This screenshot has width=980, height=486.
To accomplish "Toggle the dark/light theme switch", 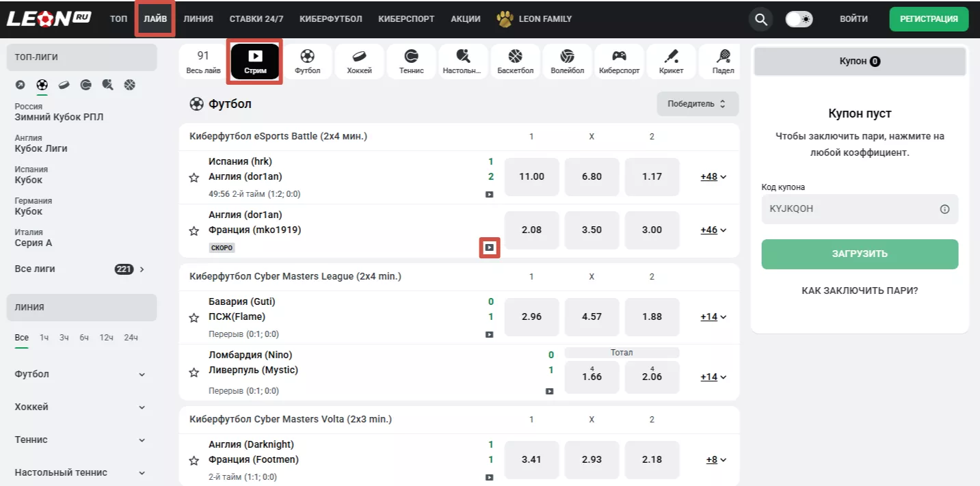I will (x=798, y=19).
